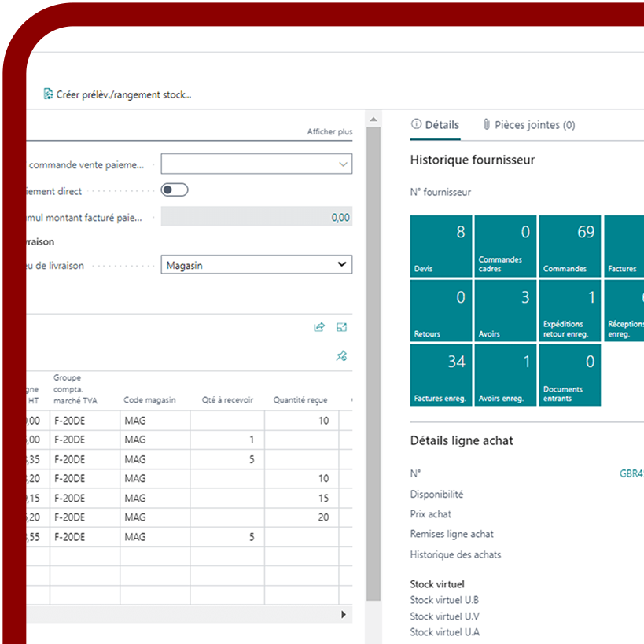Click the Créer prélèv./rangement stock icon
Image resolution: width=644 pixels, height=644 pixels.
[49, 94]
